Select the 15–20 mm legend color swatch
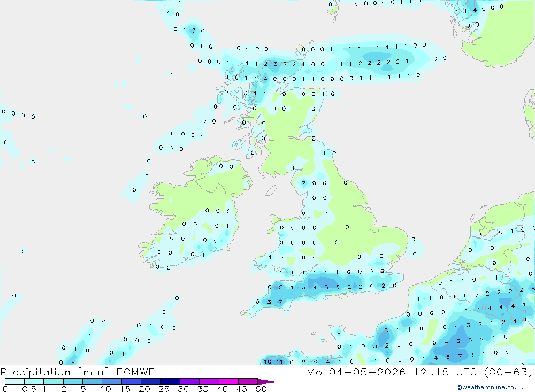This screenshot has width=535, height=392. pyautogui.click(x=131, y=381)
